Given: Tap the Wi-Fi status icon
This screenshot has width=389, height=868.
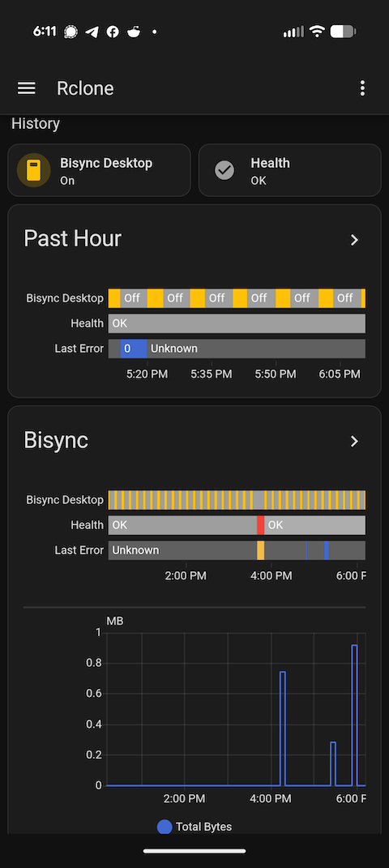Looking at the screenshot, I should pos(317,32).
